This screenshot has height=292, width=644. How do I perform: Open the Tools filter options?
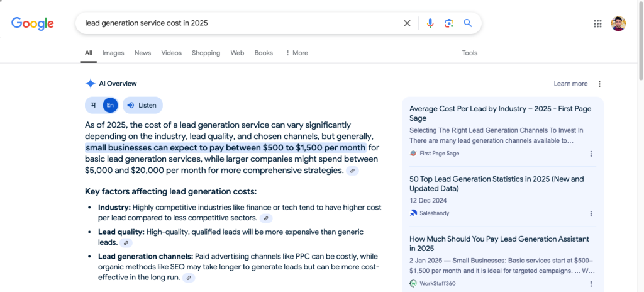(469, 53)
